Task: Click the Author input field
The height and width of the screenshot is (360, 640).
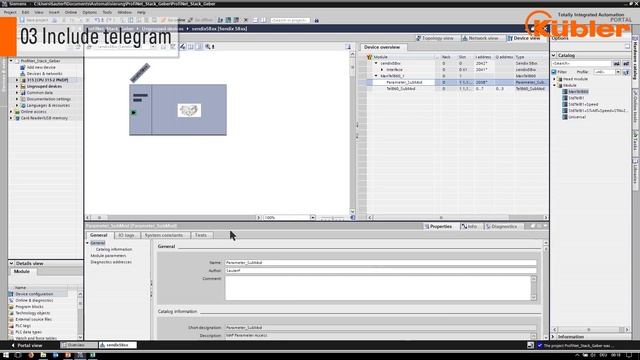Action: coord(380,271)
